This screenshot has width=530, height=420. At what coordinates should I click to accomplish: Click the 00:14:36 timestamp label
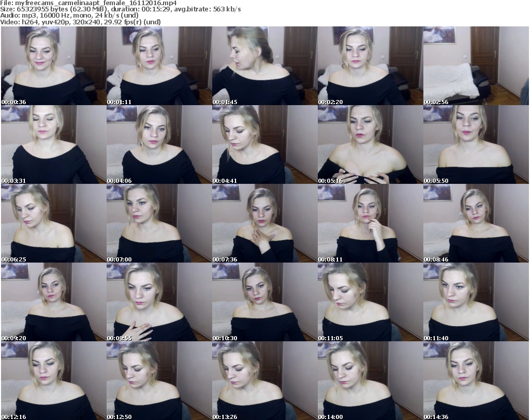coord(436,417)
